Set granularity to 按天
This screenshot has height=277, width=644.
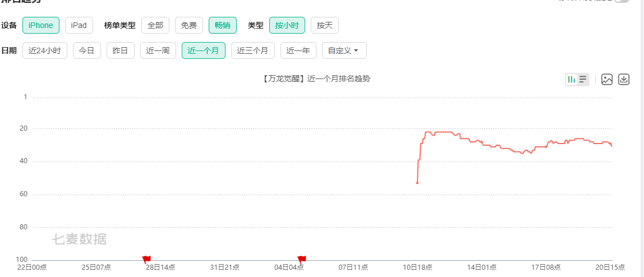point(324,25)
